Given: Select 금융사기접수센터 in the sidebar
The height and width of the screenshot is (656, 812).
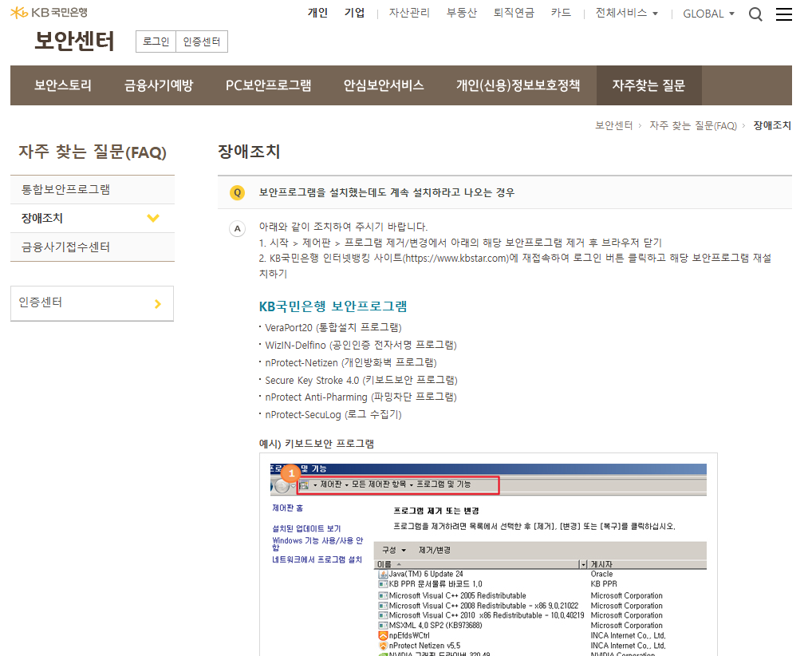Looking at the screenshot, I should pyautogui.click(x=93, y=247).
